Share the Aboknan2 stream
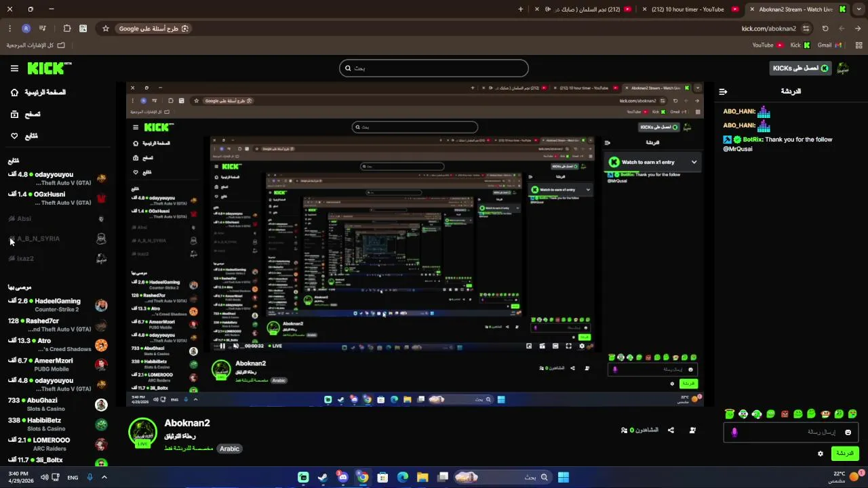This screenshot has width=868, height=488. [x=671, y=430]
